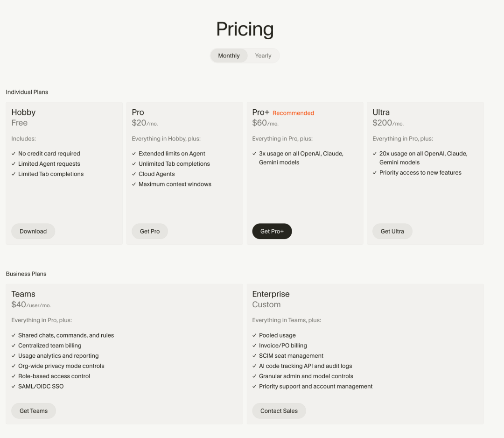Click the Get Teams button
Viewport: 504px width, 438px height.
pyautogui.click(x=34, y=411)
